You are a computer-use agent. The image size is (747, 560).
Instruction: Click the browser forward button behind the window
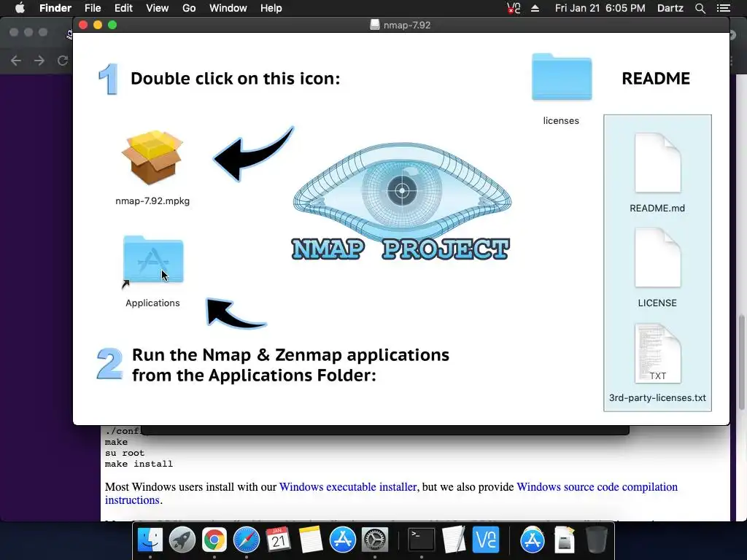pos(39,61)
